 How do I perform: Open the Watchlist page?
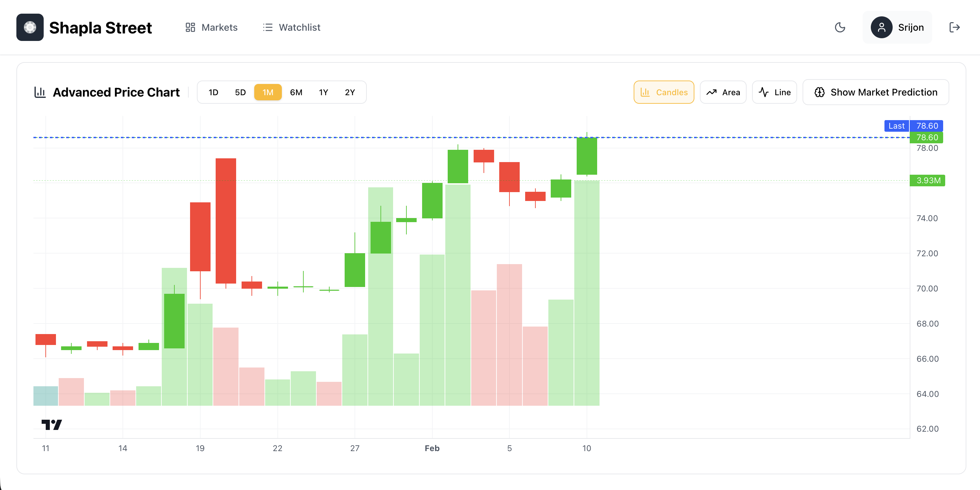coord(291,27)
